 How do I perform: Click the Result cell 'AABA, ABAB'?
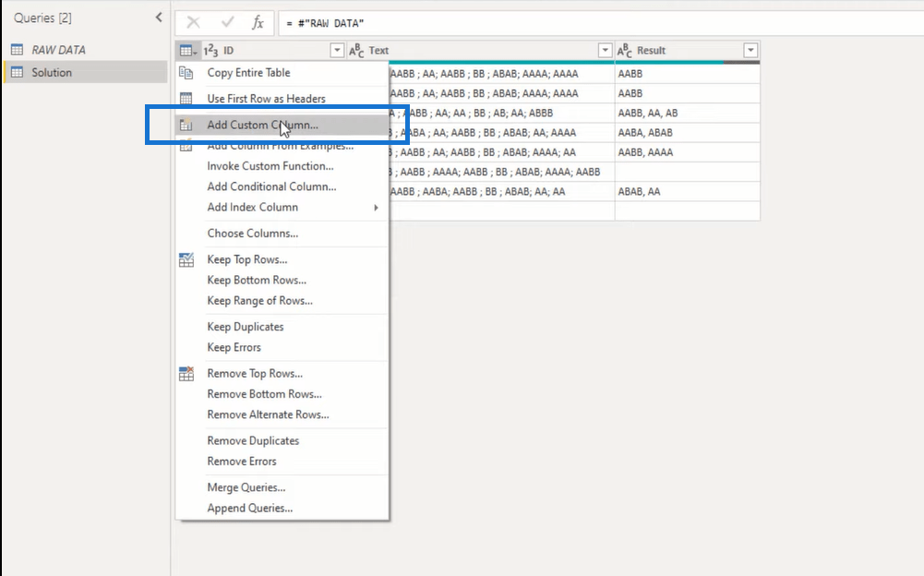(x=687, y=133)
